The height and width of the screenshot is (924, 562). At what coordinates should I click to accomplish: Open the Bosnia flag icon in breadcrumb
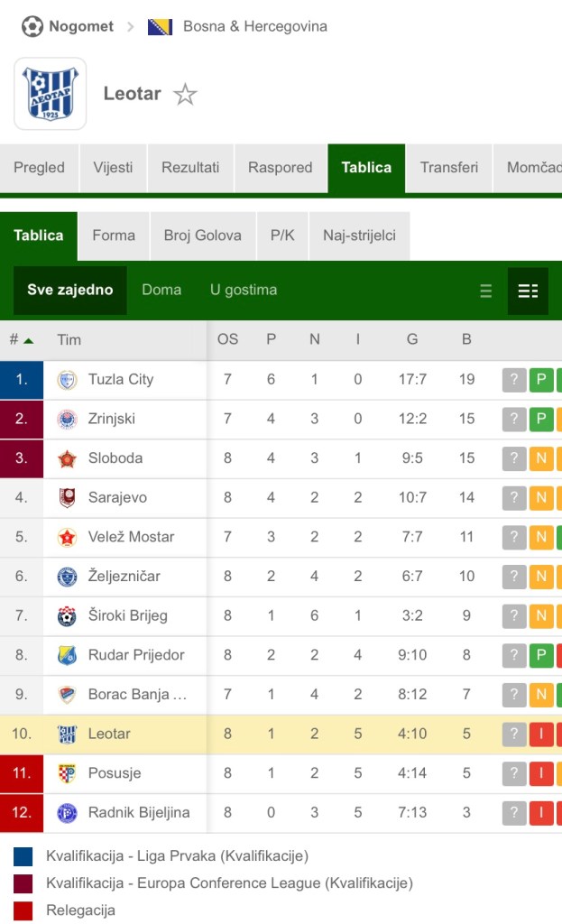(160, 26)
